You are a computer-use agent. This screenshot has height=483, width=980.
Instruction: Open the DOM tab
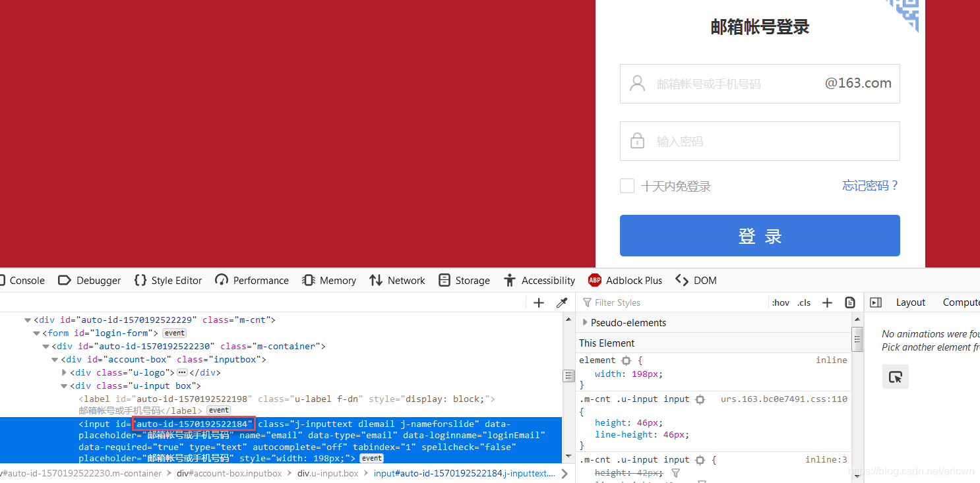point(696,280)
